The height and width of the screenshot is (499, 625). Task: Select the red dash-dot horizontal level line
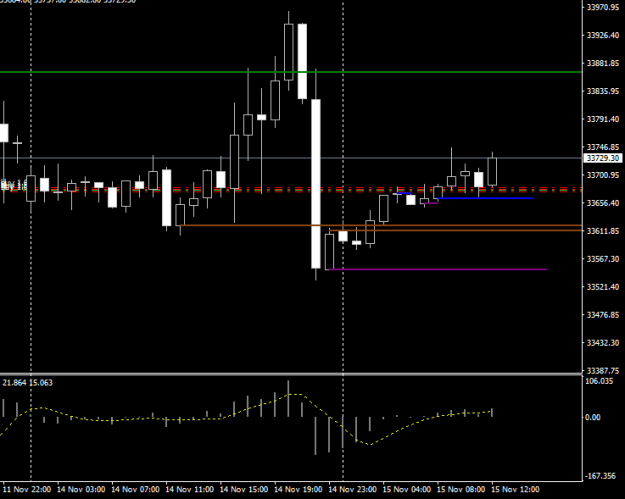[x=291, y=188]
